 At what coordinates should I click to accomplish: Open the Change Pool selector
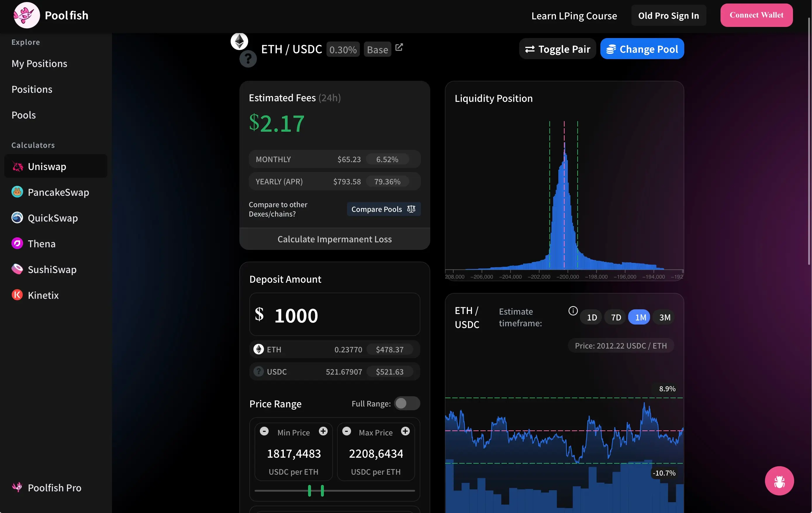click(642, 49)
